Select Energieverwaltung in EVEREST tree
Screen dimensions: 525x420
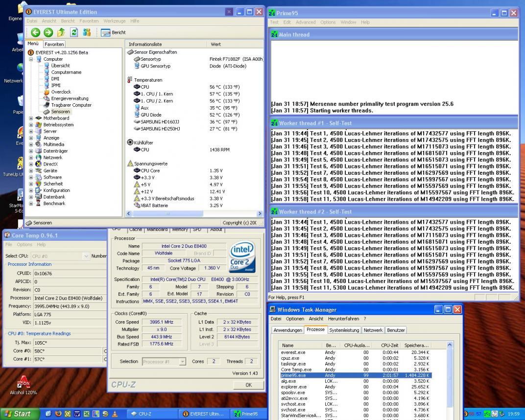click(70, 98)
